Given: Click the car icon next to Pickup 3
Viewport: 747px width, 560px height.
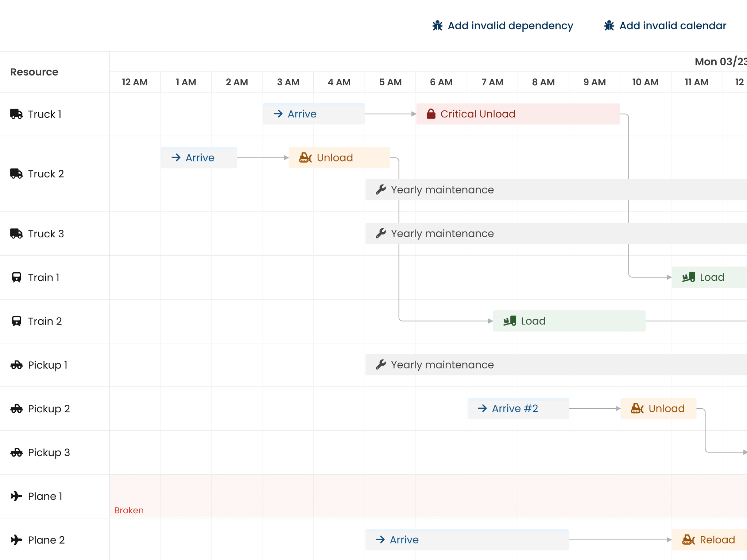Looking at the screenshot, I should coord(16,452).
